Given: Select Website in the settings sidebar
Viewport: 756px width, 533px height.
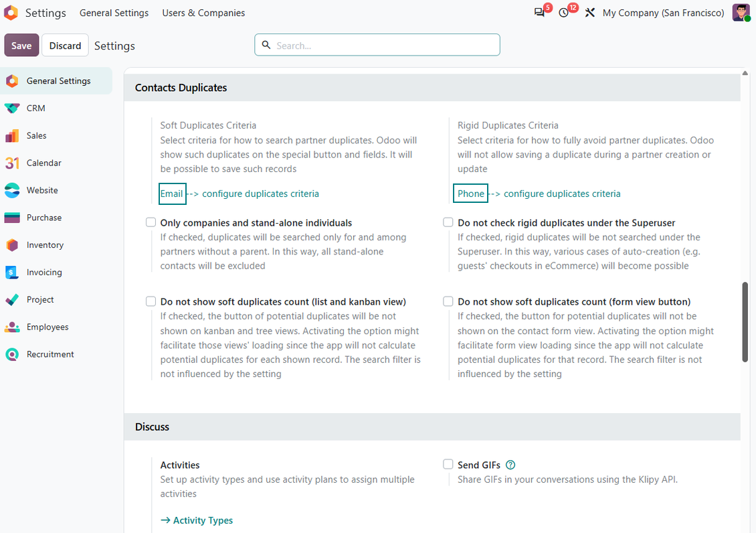Looking at the screenshot, I should pyautogui.click(x=56, y=190).
